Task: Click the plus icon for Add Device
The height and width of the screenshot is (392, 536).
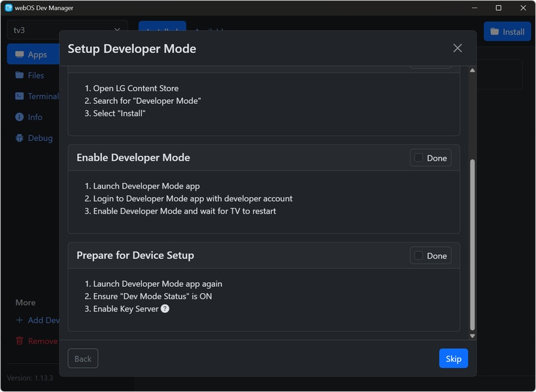Action: coord(20,320)
